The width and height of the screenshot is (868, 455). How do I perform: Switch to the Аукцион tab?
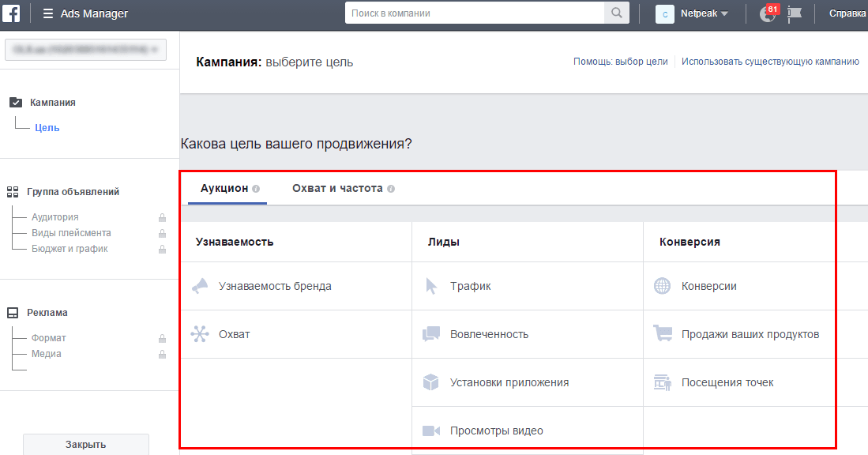point(224,189)
